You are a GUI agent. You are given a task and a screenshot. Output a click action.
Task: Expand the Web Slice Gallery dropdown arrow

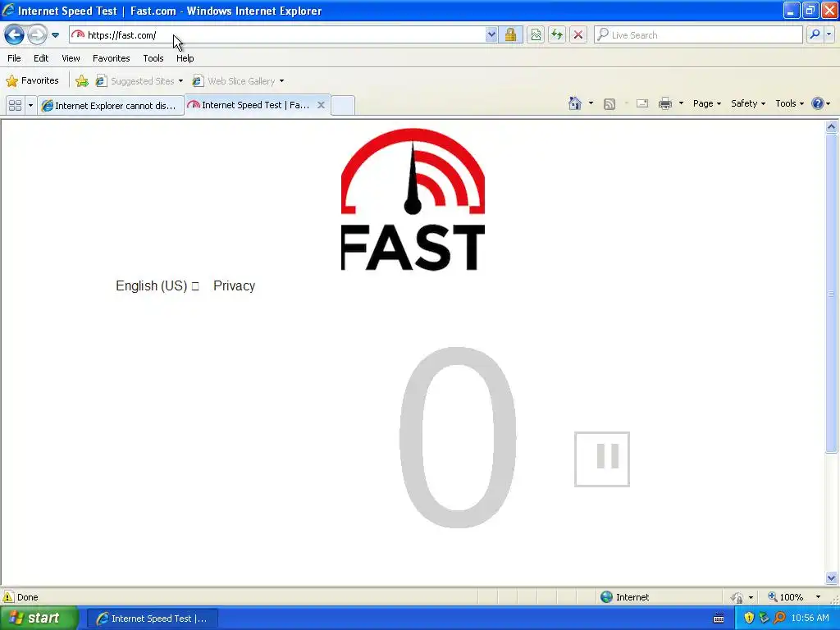click(282, 81)
